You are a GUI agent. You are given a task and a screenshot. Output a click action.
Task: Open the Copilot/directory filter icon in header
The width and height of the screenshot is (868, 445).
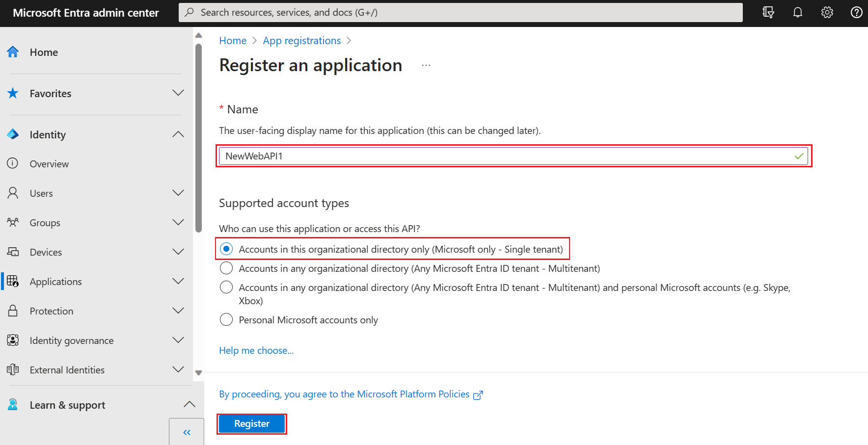point(768,13)
